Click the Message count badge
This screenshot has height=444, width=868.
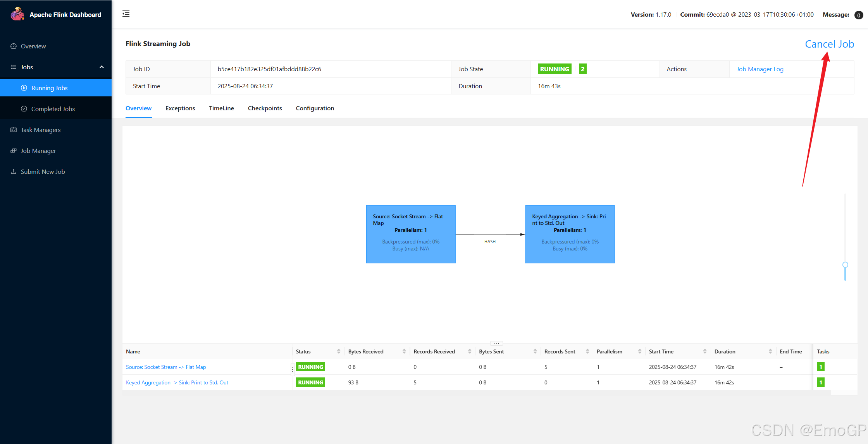click(x=858, y=15)
